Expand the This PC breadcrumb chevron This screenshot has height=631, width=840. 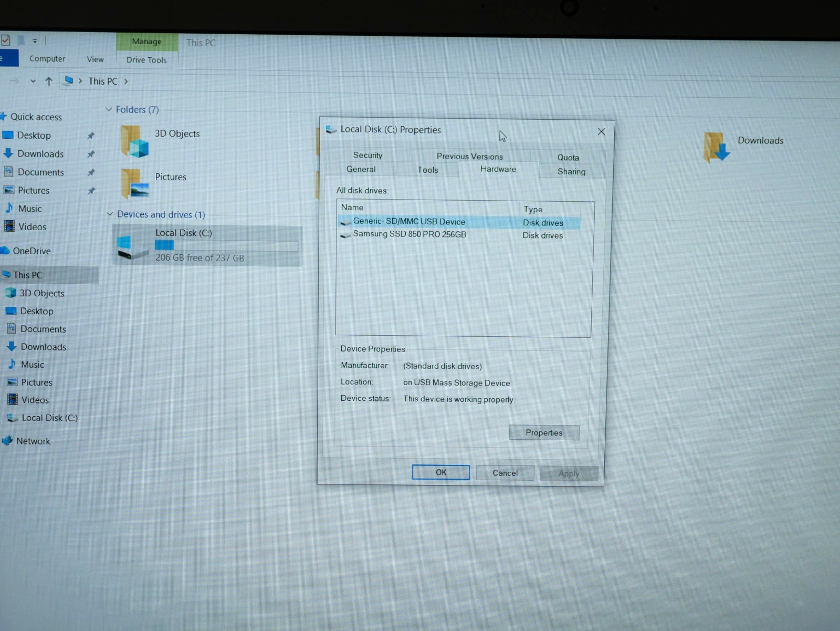tap(126, 81)
